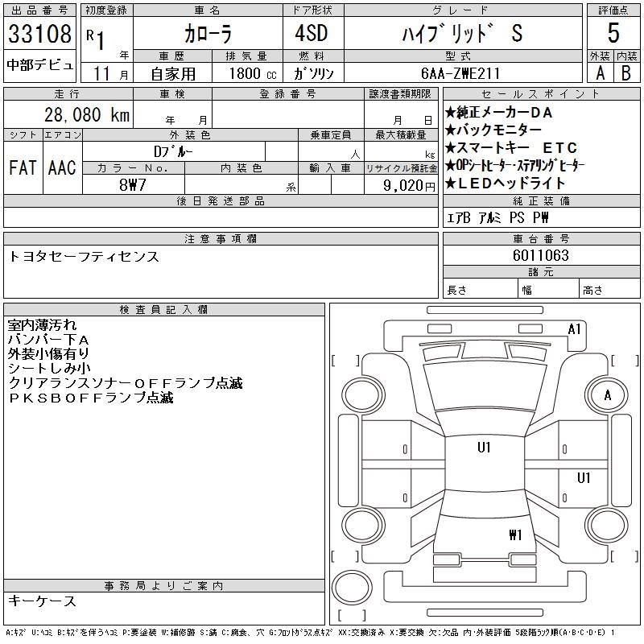Image resolution: width=644 pixels, height=644 pixels.
Task: Click the registration month 11
Action: coord(102,74)
